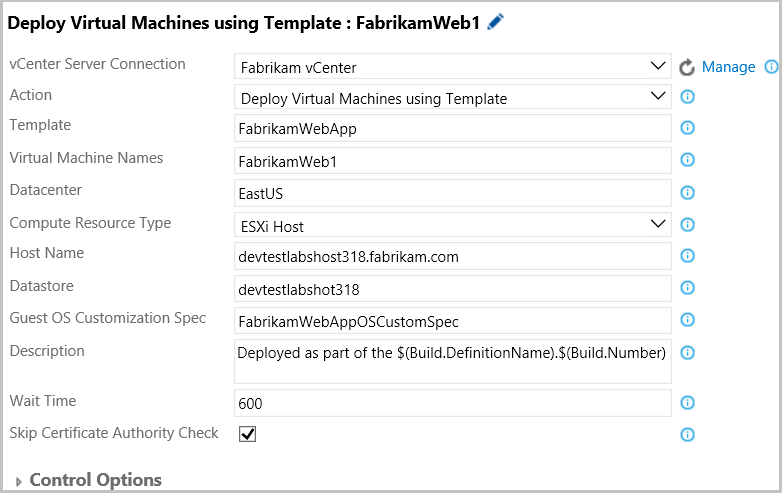Show info tooltip for Description
The height and width of the screenshot is (493, 782).
click(688, 353)
